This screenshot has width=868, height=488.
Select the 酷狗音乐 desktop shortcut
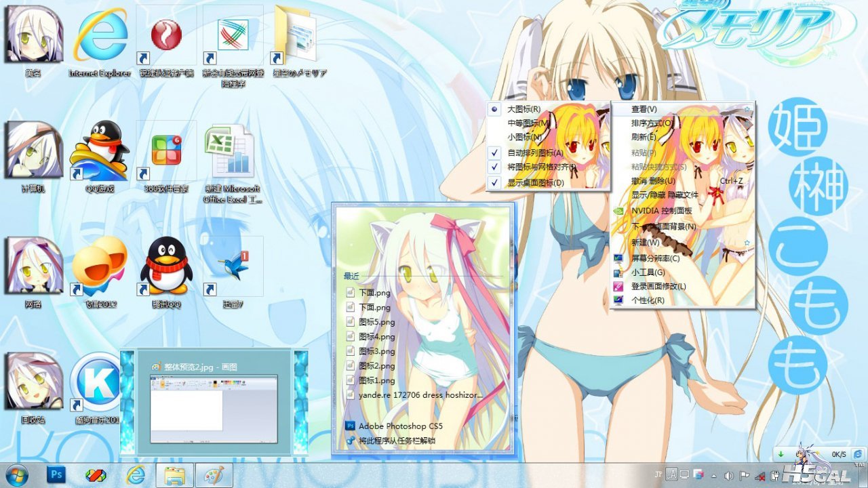[96, 388]
